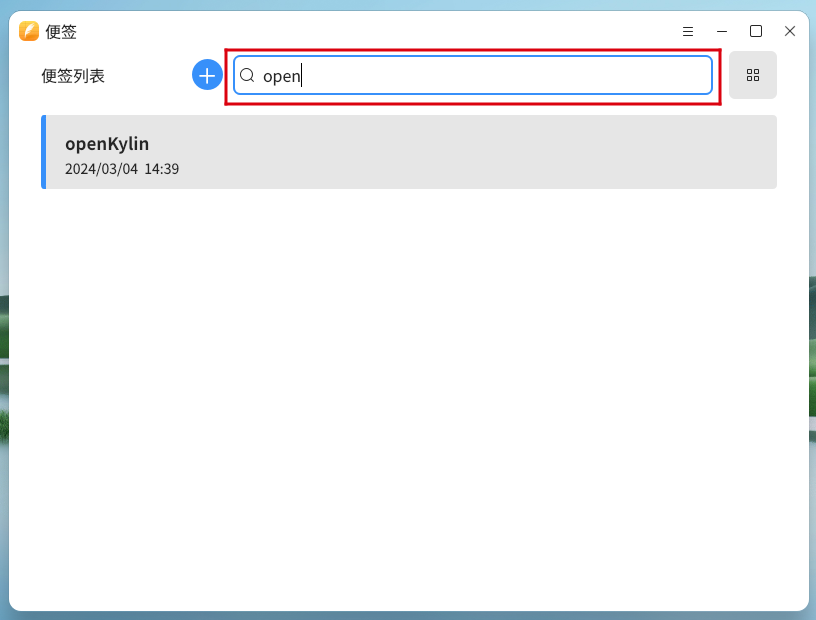Click the 便签列表 heading
This screenshot has height=620, width=816.
[x=73, y=76]
